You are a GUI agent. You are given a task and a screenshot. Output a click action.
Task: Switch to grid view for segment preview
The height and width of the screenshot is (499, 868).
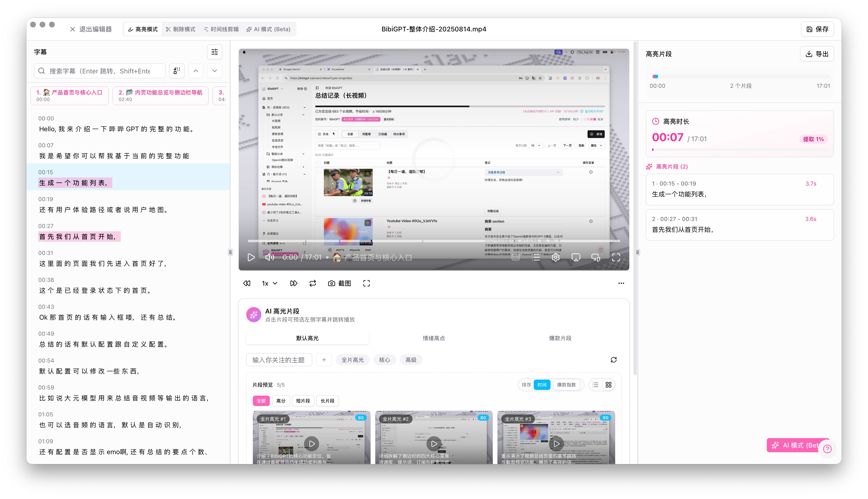click(x=608, y=385)
